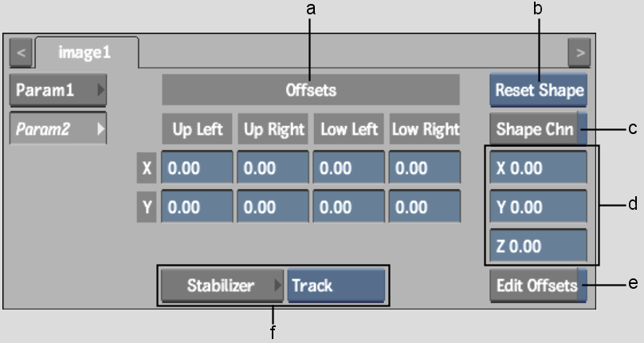Select the Up Right X offset field
The width and height of the screenshot is (644, 343).
(x=273, y=168)
